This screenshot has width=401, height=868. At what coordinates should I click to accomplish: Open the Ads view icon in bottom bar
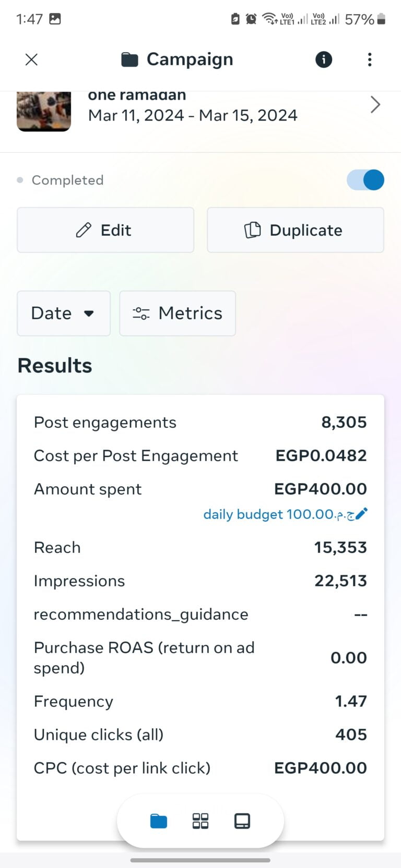(243, 821)
